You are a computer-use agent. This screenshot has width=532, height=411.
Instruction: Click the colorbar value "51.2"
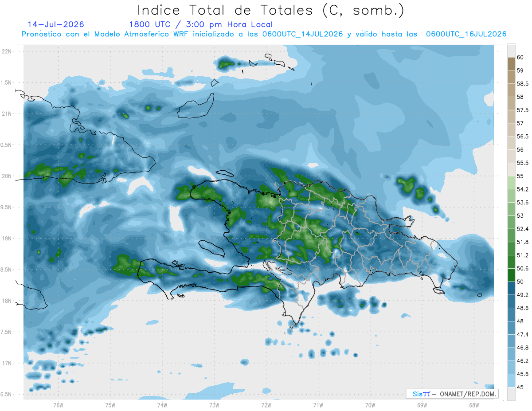[x=523, y=255]
